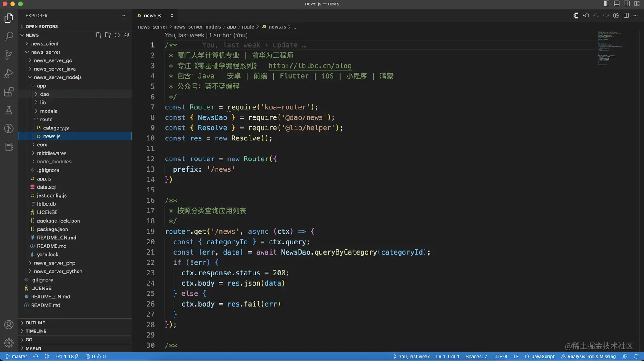Open the previous revision of news.js
The image size is (644, 361).
pos(586,16)
